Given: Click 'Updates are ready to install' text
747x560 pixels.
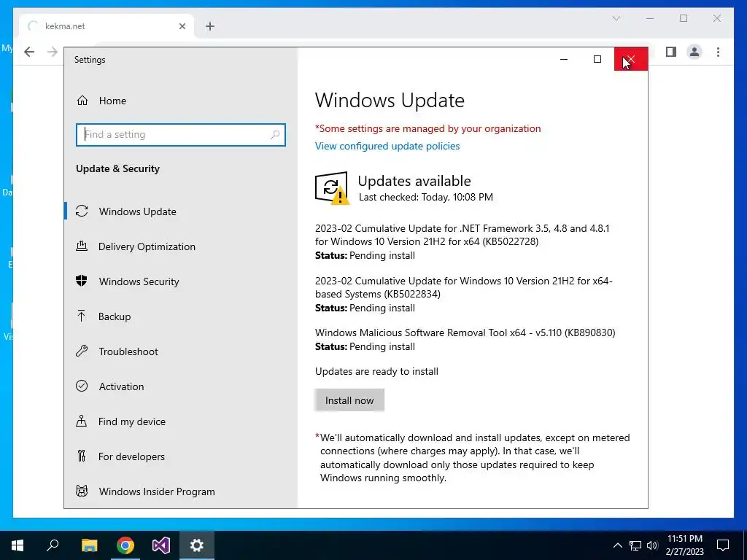Looking at the screenshot, I should [376, 371].
